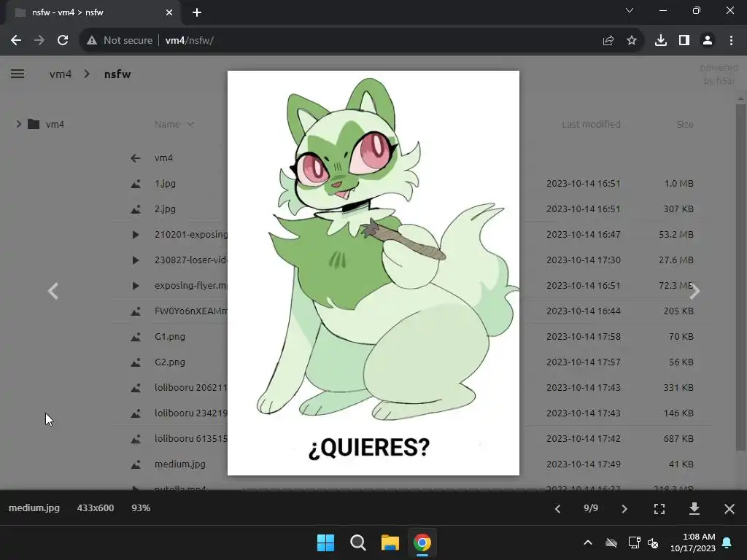
Task: Click page vertical scrollbar
Action: pos(740,276)
